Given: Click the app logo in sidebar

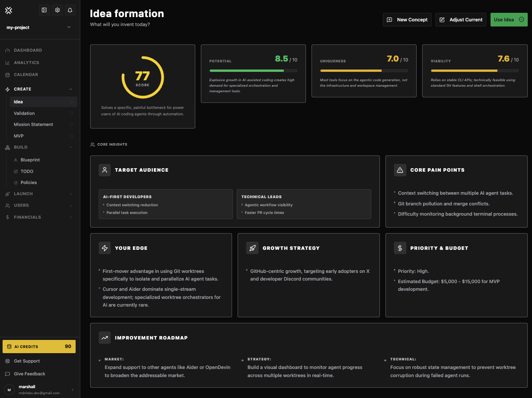Looking at the screenshot, I should click(9, 10).
